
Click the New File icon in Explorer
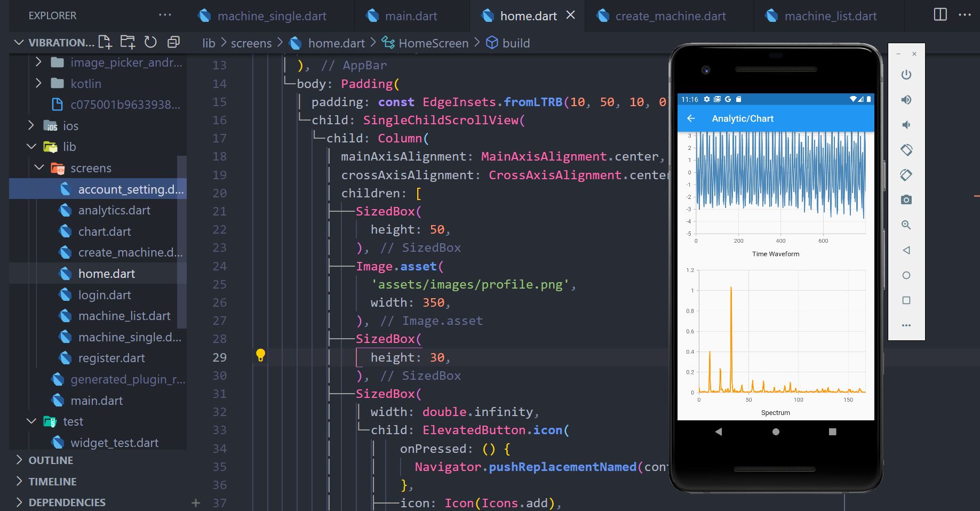106,42
